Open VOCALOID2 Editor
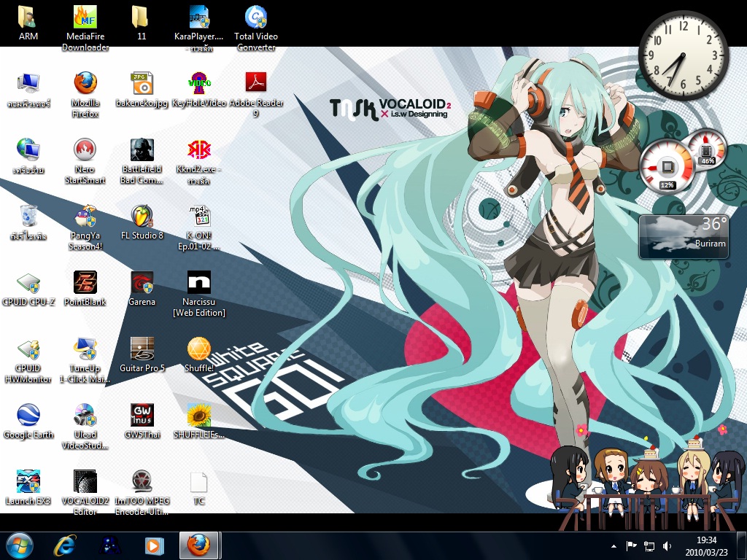 click(85, 492)
